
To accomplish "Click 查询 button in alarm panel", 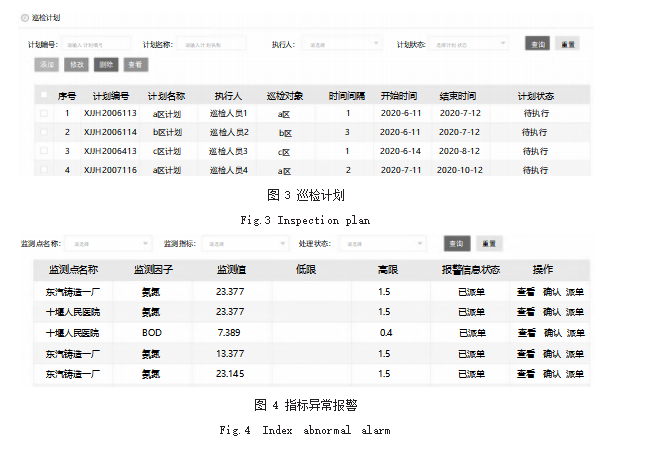I will pos(457,243).
